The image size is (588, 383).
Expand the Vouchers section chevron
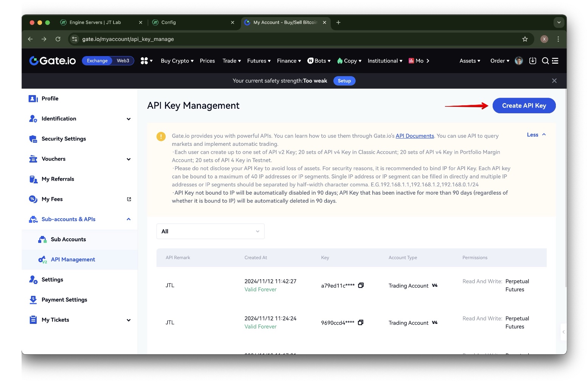[x=129, y=159]
